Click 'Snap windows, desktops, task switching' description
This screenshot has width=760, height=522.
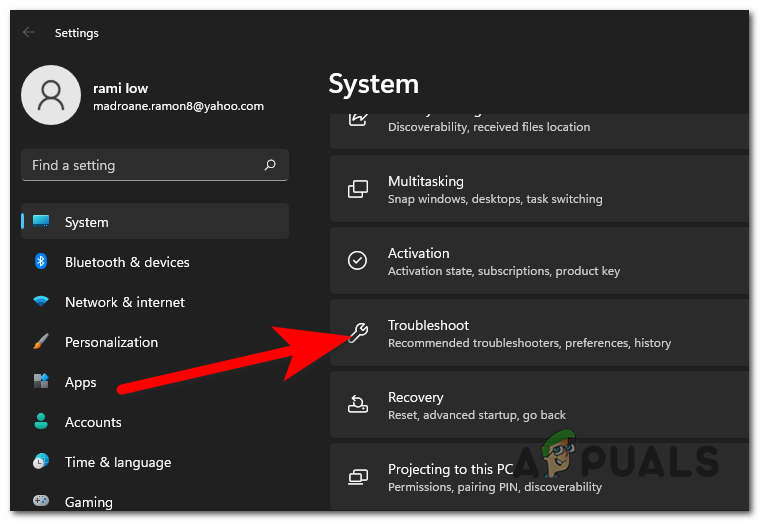click(x=495, y=199)
